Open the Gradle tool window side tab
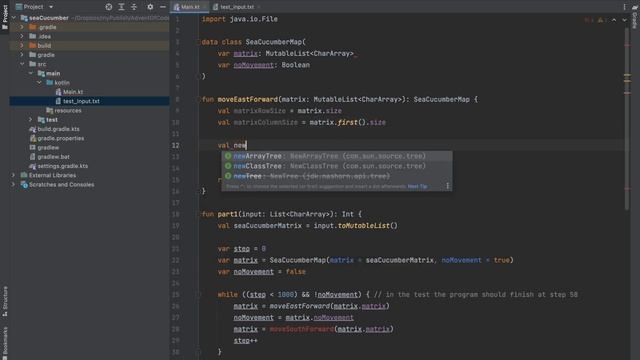The width and height of the screenshot is (640, 360). coord(635,16)
